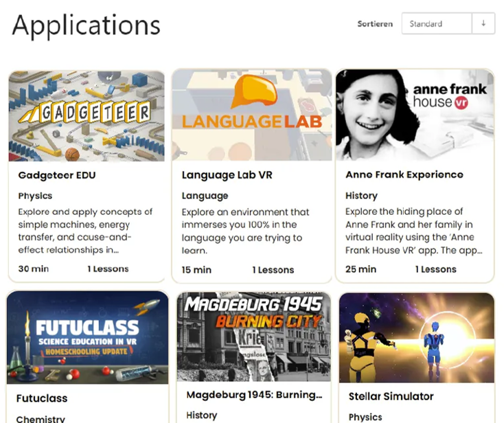Image resolution: width=504 pixels, height=423 pixels.
Task: Click the Gadgeteer EDU description text
Action: coord(85,231)
